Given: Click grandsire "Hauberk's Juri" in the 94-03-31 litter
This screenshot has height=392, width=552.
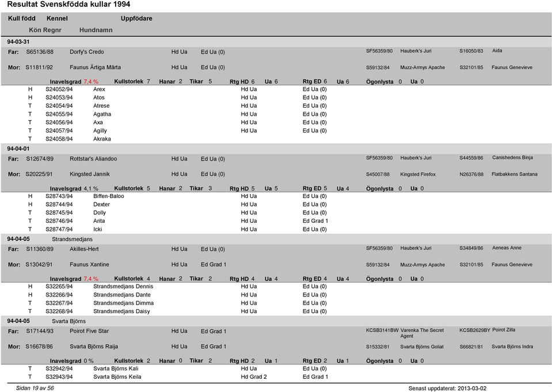Looking at the screenshot, I should pyautogui.click(x=416, y=51).
